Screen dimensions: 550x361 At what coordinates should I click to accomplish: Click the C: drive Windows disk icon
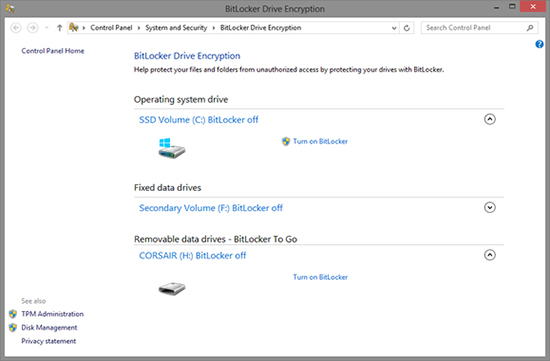pos(171,148)
